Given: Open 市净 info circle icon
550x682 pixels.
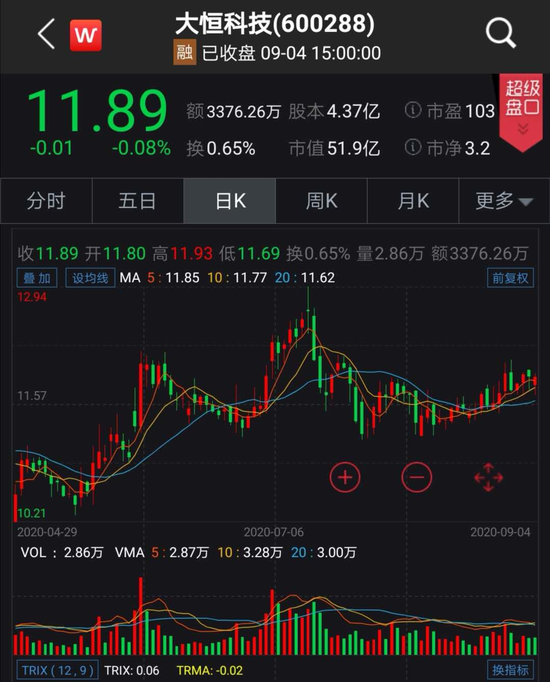Looking at the screenshot, I should click(x=413, y=147).
